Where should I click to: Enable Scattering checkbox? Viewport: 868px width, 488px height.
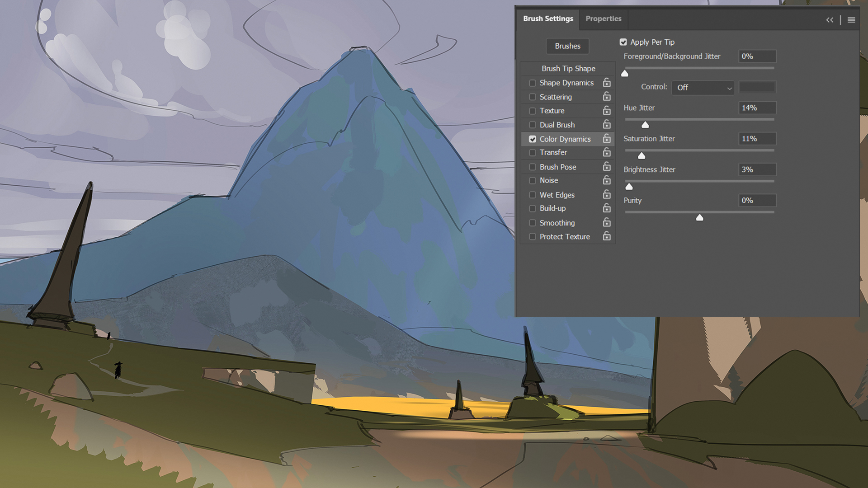tap(533, 97)
